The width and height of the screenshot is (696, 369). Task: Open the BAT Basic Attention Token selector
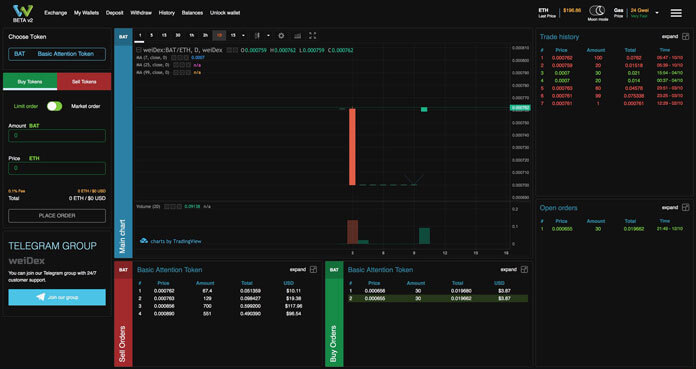[57, 54]
